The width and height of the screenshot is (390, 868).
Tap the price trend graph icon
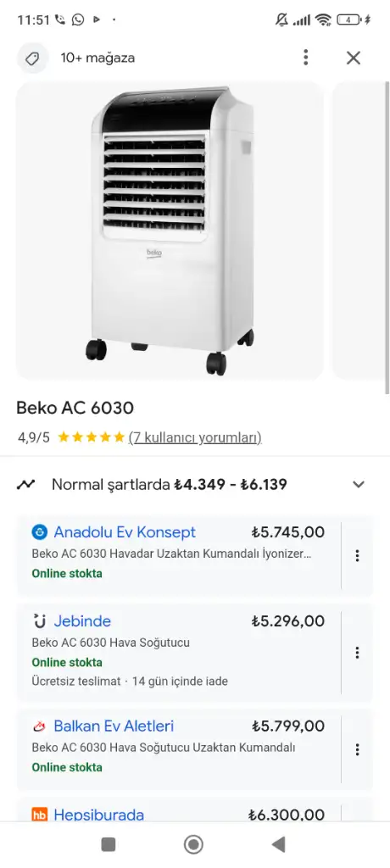point(26,485)
